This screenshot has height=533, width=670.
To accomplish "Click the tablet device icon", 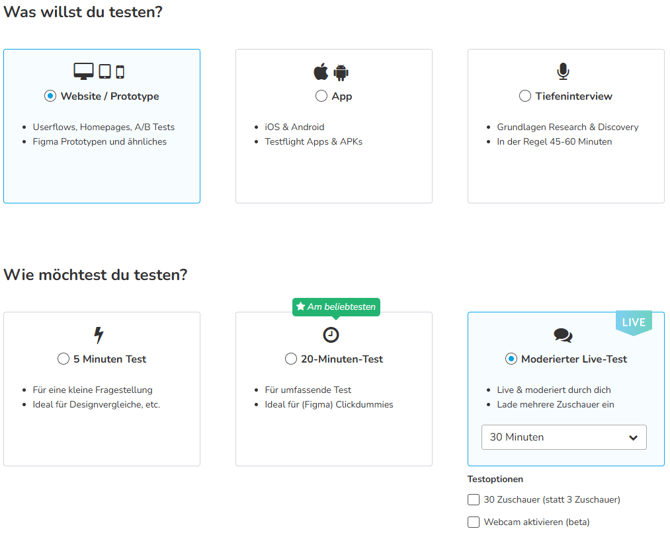I will [105, 71].
